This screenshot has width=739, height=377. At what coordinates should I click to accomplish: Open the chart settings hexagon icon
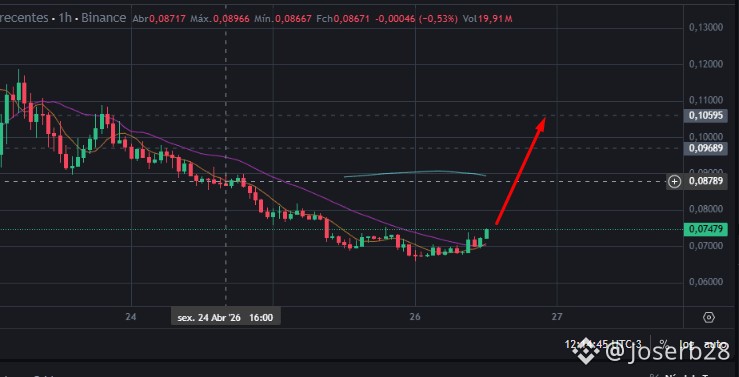pos(709,317)
